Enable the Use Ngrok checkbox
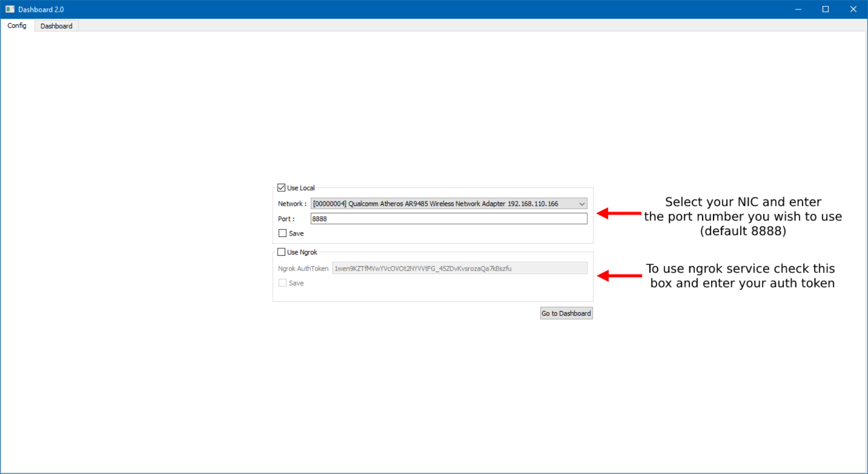The image size is (868, 474). pos(281,252)
